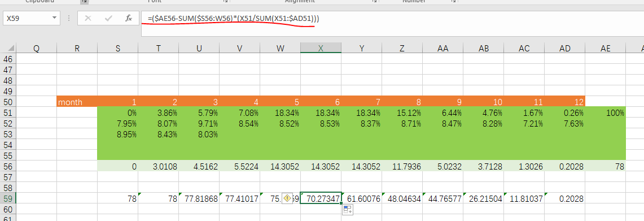
Task: Select cell showing 7.08%
Action: tap(239, 113)
